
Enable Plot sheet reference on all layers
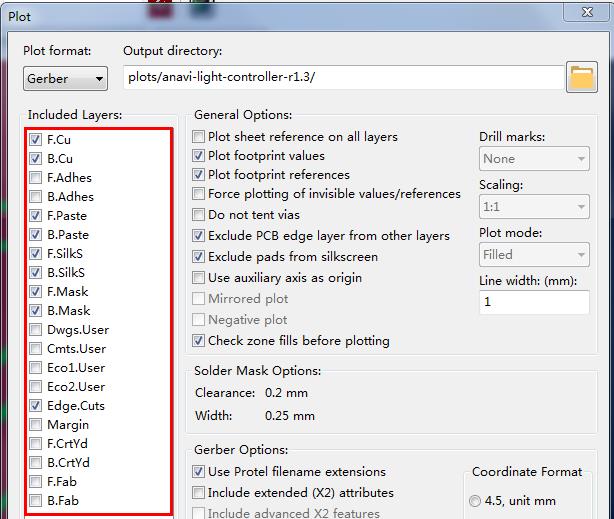(x=199, y=137)
